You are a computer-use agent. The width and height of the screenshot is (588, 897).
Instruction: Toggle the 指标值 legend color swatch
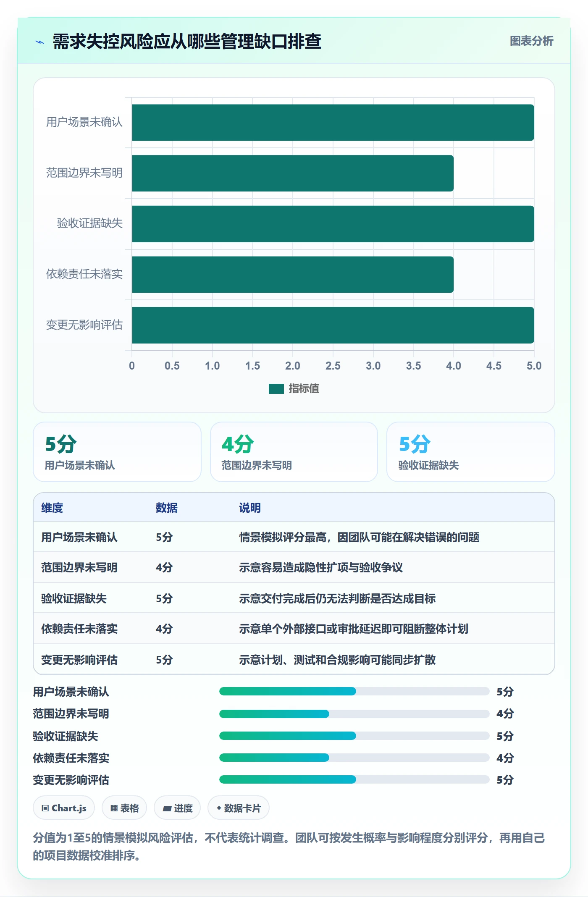point(276,389)
